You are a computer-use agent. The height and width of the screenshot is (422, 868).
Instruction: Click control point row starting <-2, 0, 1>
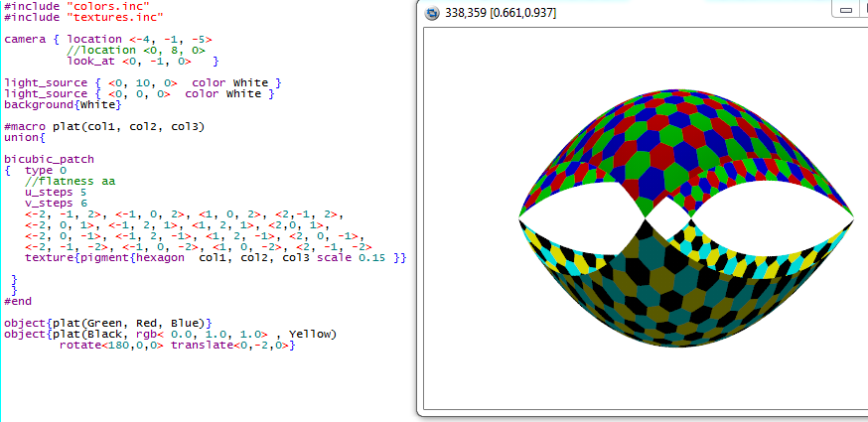[178, 225]
